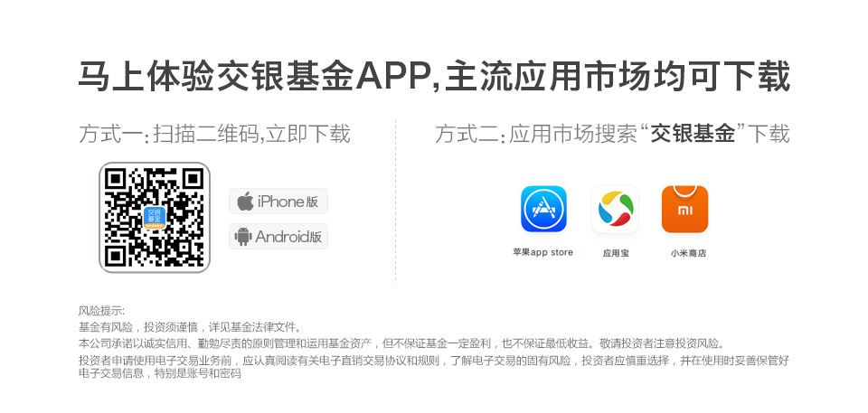Click the Android版 download button
The width and height of the screenshot is (868, 413).
point(278,237)
